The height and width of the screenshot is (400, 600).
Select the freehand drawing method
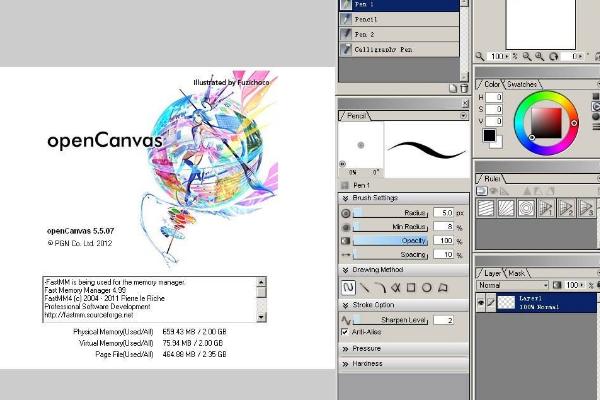pyautogui.click(x=348, y=288)
